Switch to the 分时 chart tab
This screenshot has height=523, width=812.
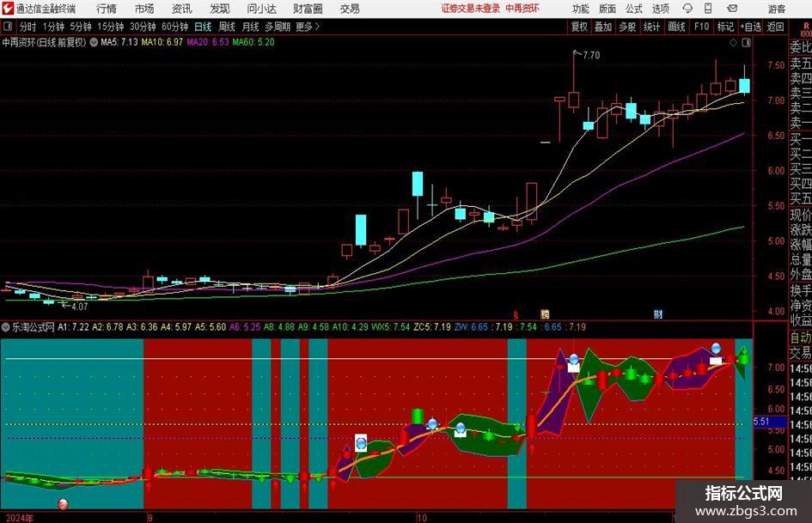pyautogui.click(x=28, y=27)
